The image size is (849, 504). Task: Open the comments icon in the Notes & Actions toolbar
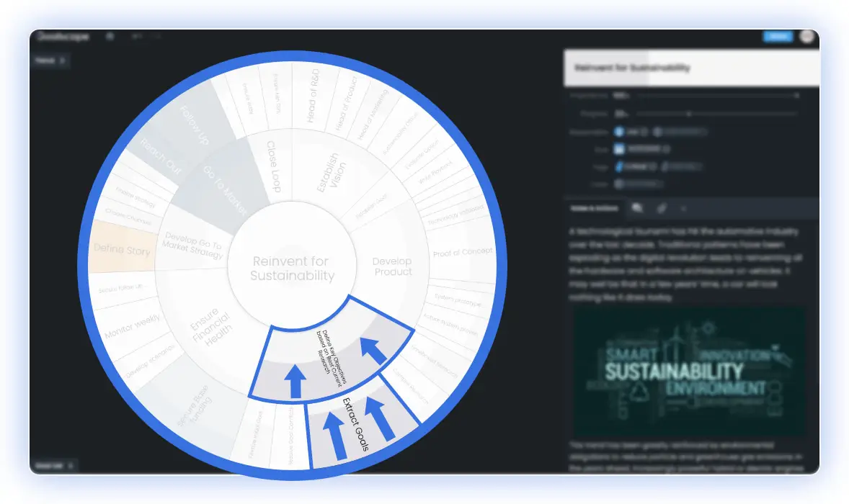(638, 208)
